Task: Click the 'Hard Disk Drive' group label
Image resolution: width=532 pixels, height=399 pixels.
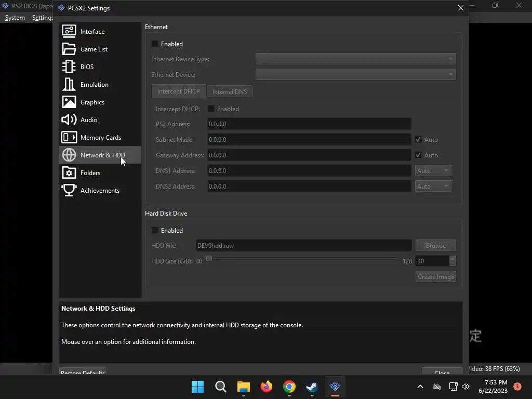Action: pyautogui.click(x=166, y=214)
